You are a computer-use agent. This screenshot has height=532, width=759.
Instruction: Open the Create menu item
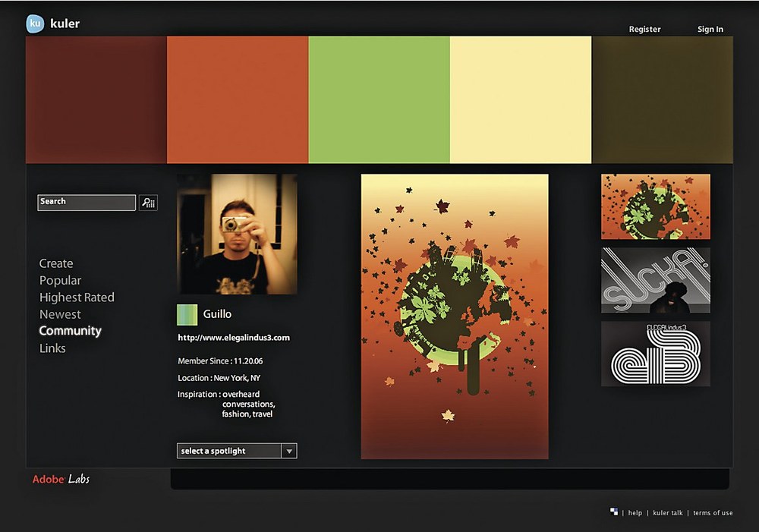pos(56,263)
